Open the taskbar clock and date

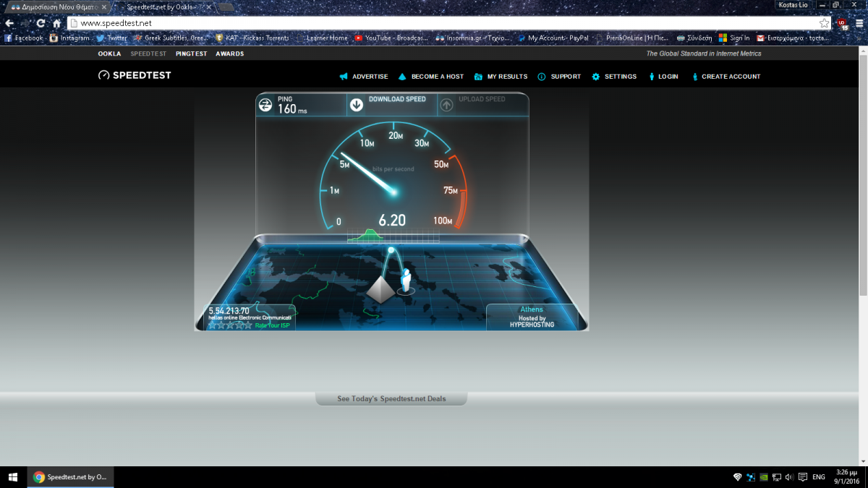[x=846, y=477]
